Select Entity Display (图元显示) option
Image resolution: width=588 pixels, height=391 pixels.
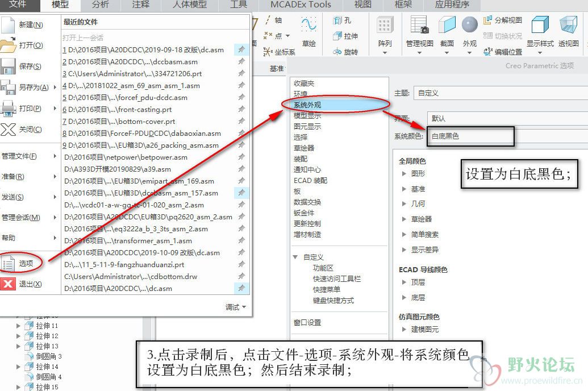pos(307,127)
